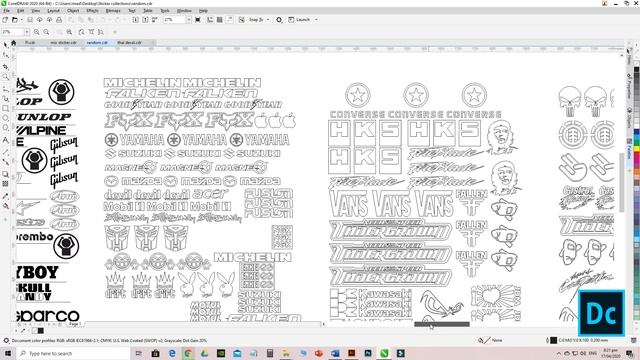Screen dimensions: 640x360
Task: Open the Window menu
Action: tap(184, 11)
